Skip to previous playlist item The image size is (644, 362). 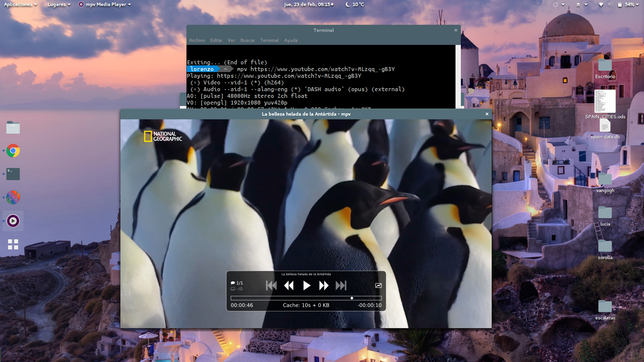(271, 286)
